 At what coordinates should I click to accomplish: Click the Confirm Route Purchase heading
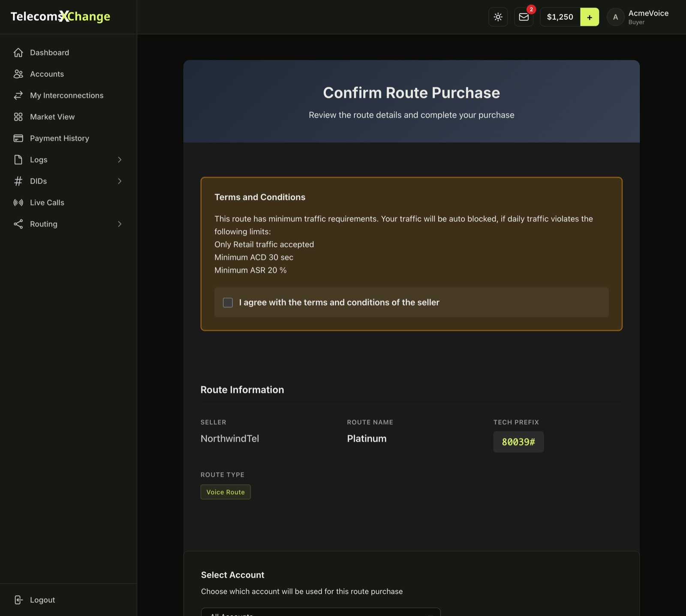[412, 93]
